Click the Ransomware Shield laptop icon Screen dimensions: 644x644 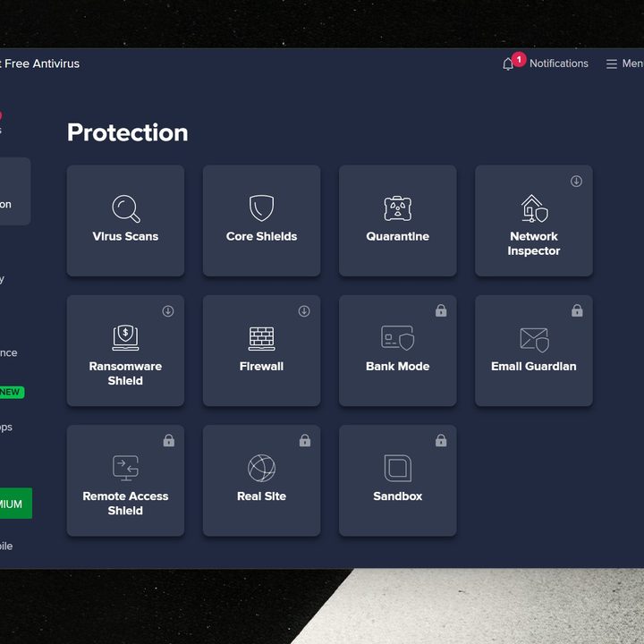[126, 337]
